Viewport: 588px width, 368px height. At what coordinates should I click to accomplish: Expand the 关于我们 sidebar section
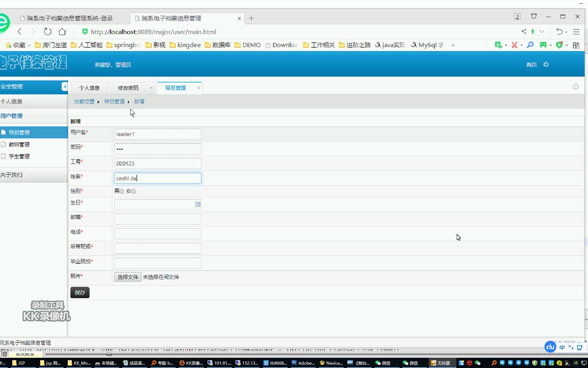[x=34, y=175]
